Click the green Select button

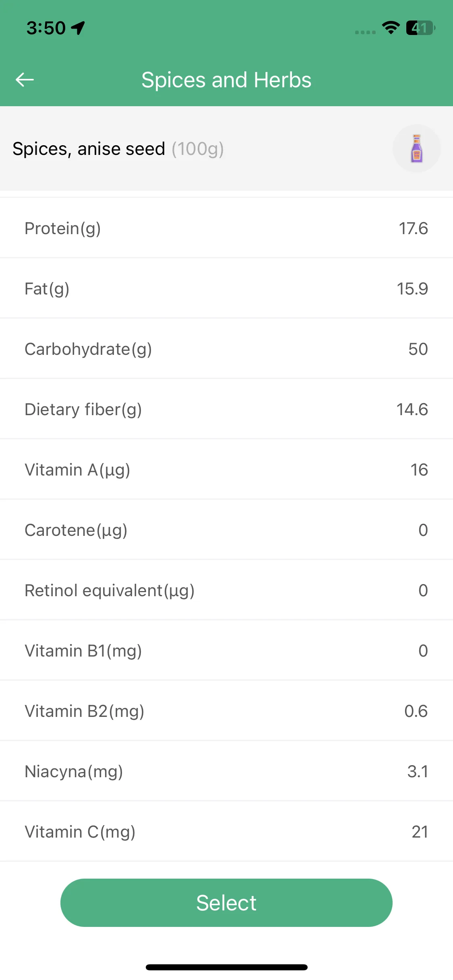[x=226, y=903]
